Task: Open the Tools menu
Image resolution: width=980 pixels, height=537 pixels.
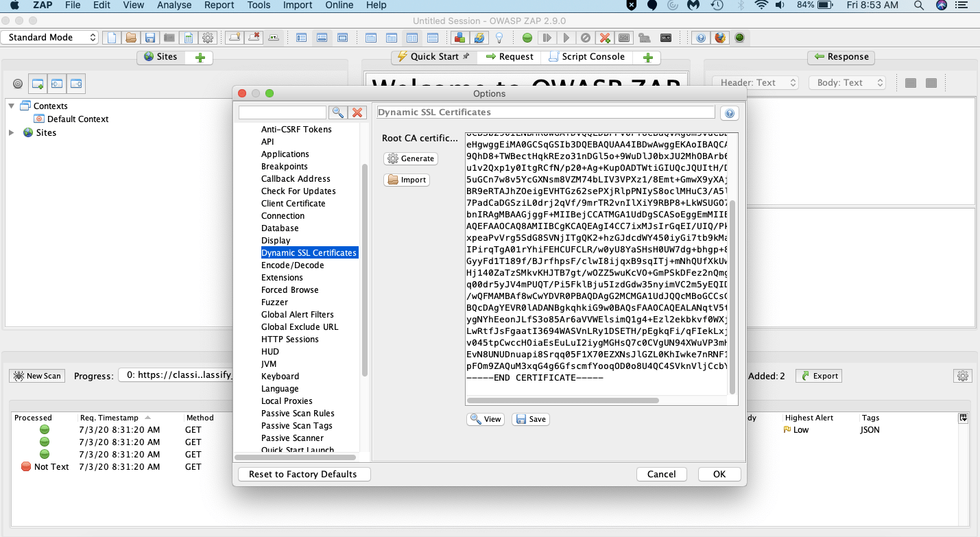Action: 259,5
